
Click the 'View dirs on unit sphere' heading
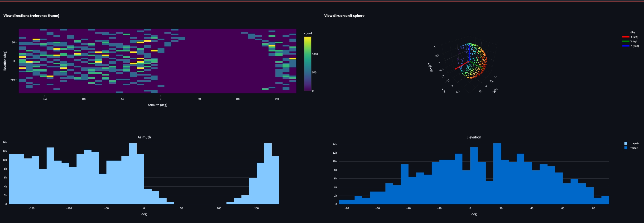coord(344,15)
